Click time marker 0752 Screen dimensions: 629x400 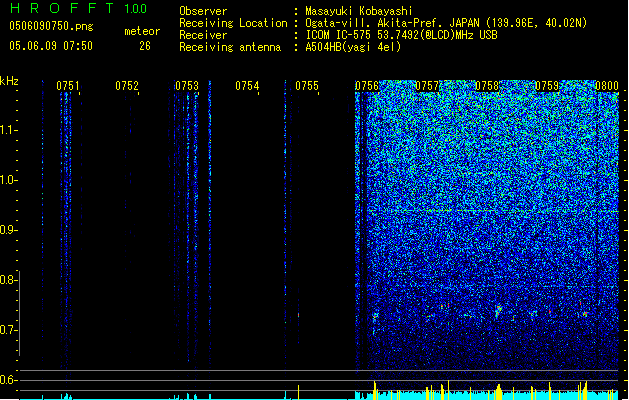(127, 86)
